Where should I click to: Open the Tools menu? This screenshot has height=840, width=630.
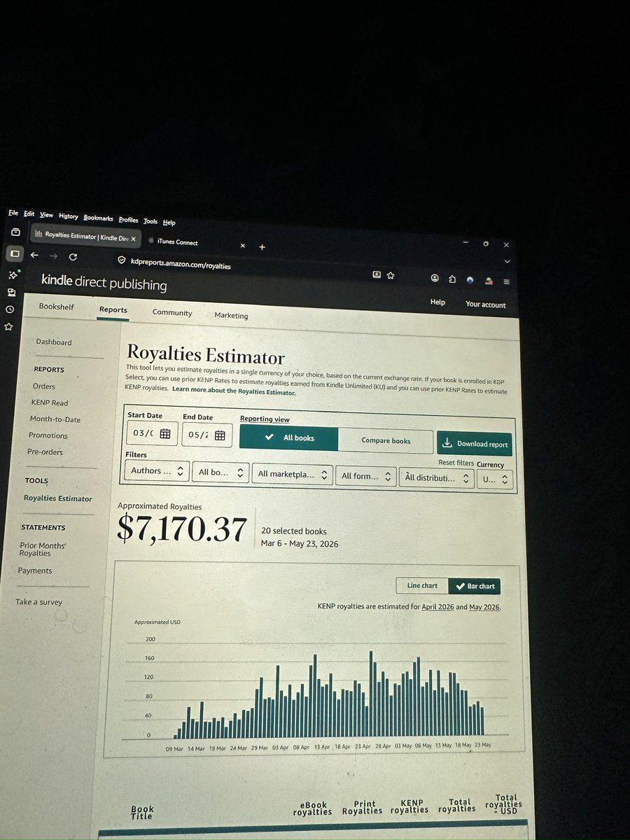pyautogui.click(x=150, y=221)
